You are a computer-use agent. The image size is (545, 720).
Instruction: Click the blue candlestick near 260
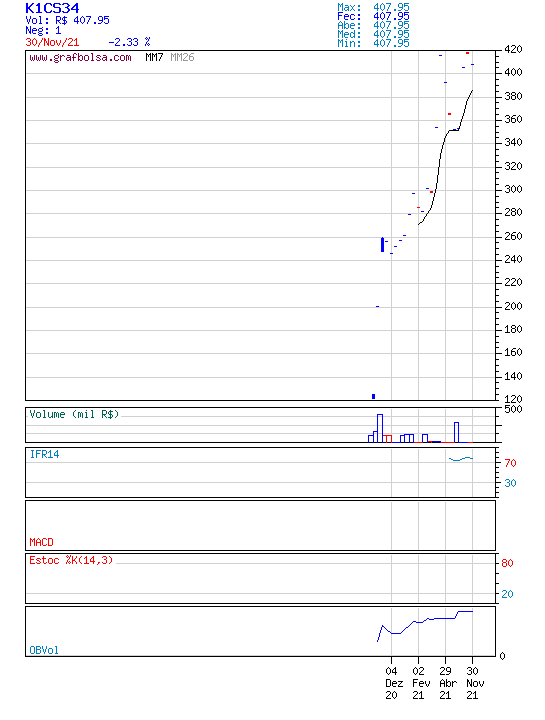pyautogui.click(x=382, y=244)
